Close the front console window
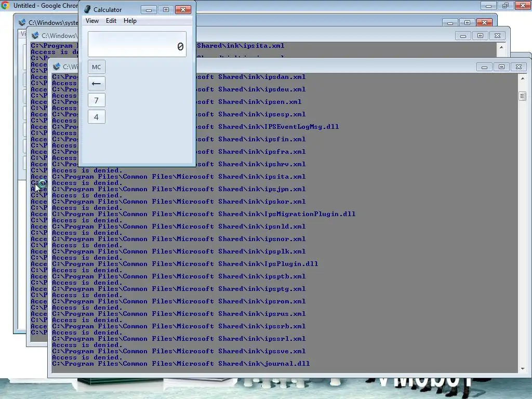The image size is (532, 399). pos(519,67)
